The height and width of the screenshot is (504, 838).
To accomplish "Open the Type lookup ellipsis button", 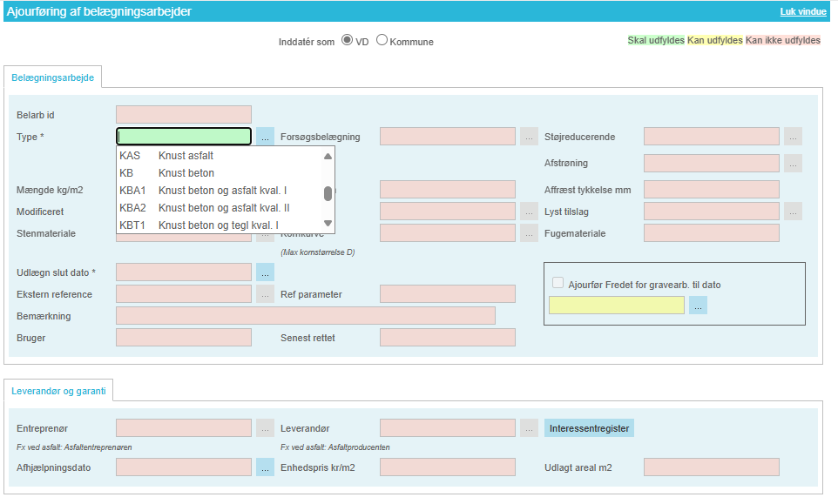I will coord(265,137).
